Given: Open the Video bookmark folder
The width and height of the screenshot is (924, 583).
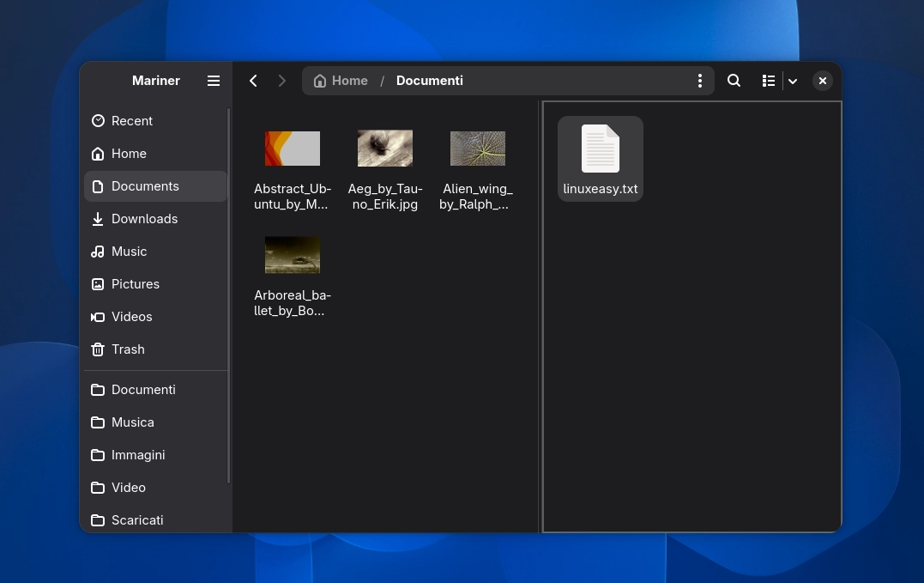Looking at the screenshot, I should coord(155,488).
